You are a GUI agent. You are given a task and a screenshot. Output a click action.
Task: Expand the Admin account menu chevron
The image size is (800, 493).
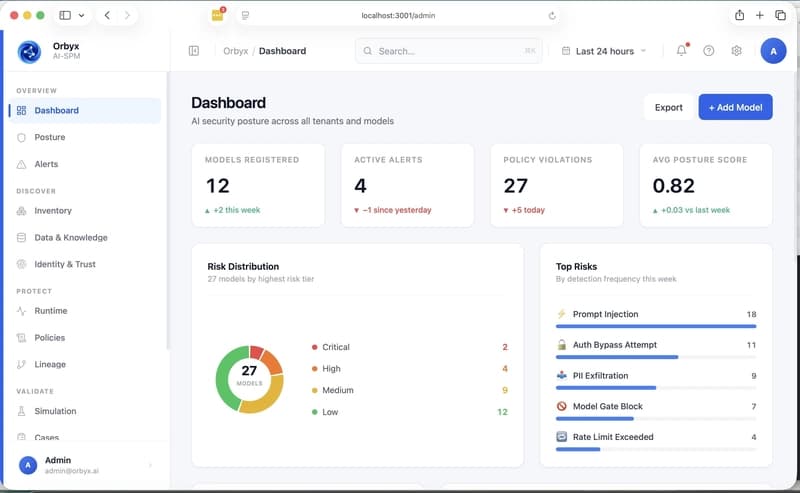(x=150, y=465)
